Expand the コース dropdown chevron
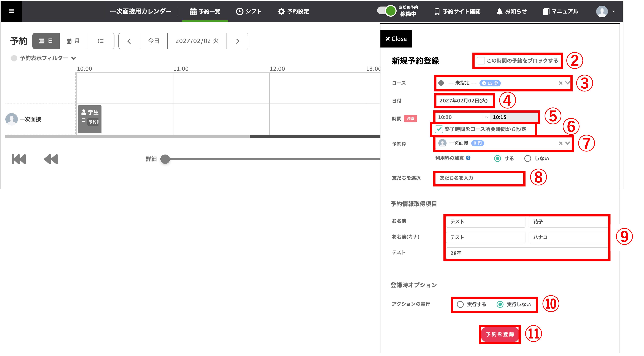 (567, 83)
